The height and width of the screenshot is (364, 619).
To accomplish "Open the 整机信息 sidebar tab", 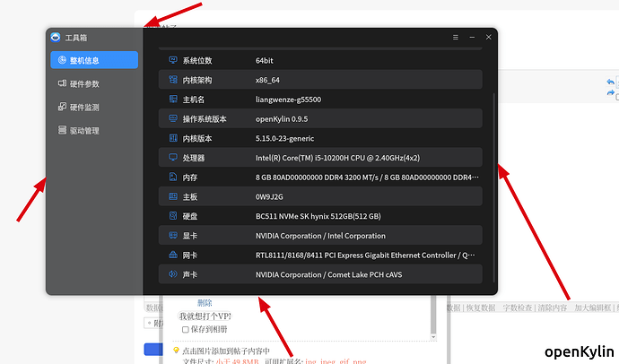I will [x=94, y=60].
